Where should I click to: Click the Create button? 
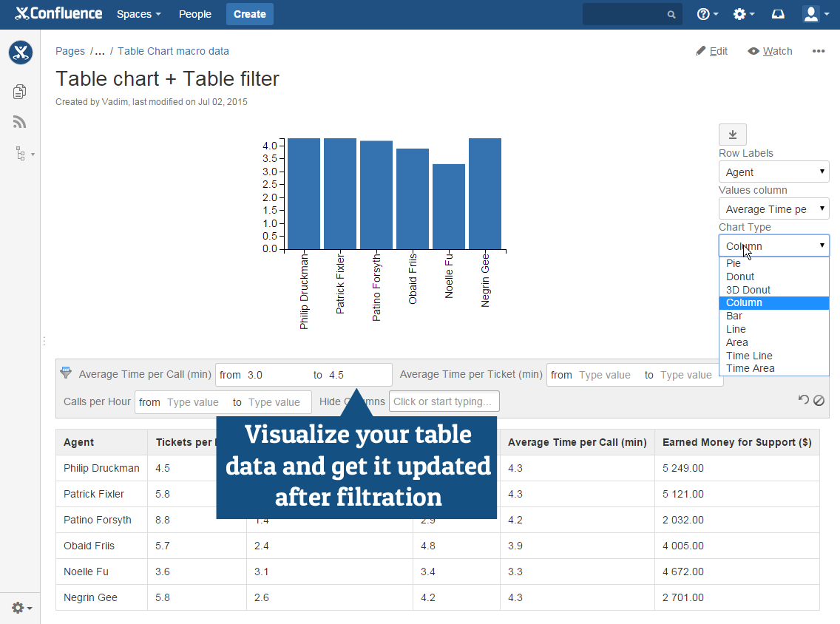(249, 13)
